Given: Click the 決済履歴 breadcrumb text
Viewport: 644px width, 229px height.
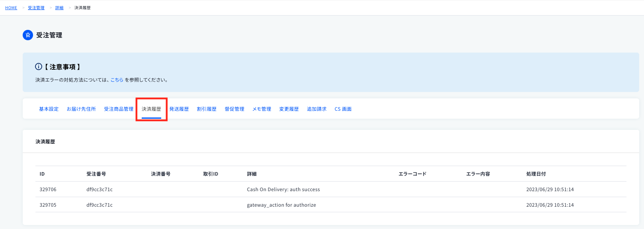Looking at the screenshot, I should point(82,8).
